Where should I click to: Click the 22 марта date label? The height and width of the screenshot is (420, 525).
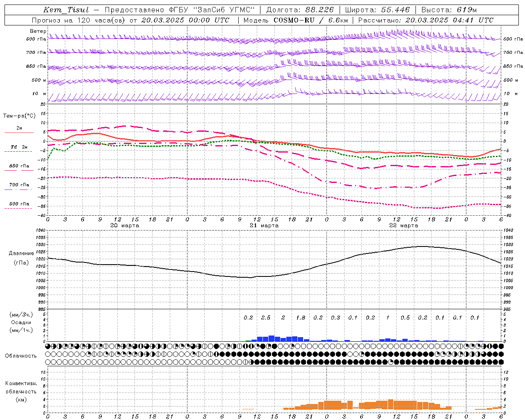(404, 225)
